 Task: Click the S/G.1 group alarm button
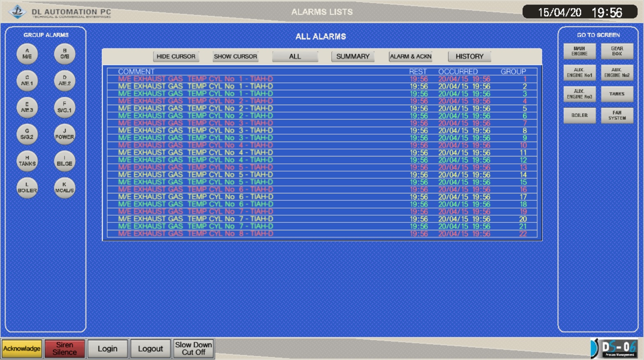[65, 107]
